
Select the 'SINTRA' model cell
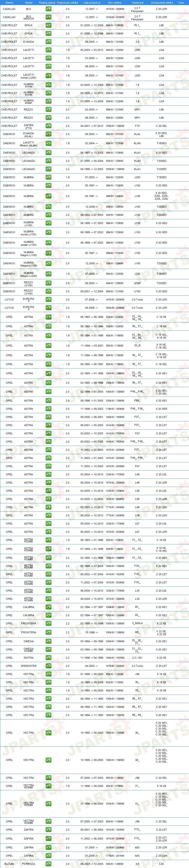(29, 658)
